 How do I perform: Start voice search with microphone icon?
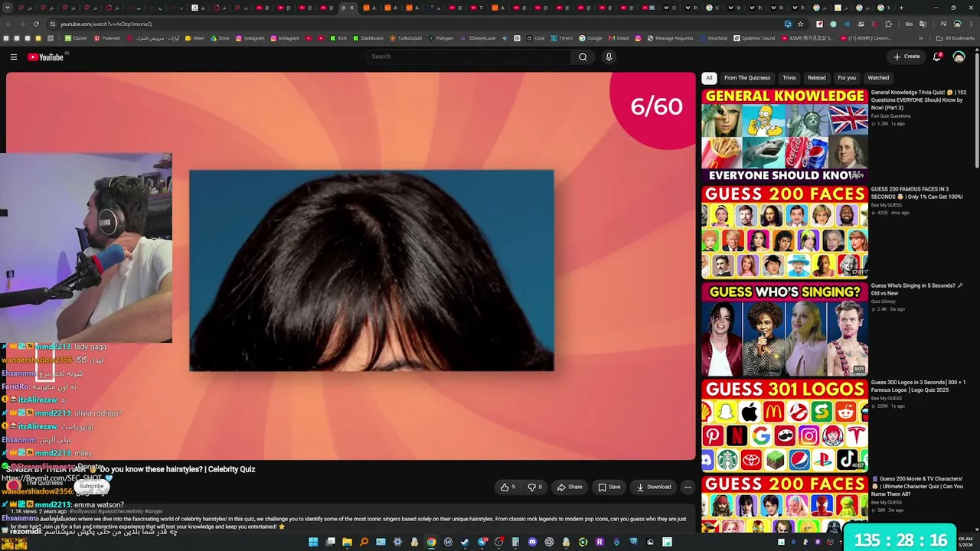[x=609, y=57]
